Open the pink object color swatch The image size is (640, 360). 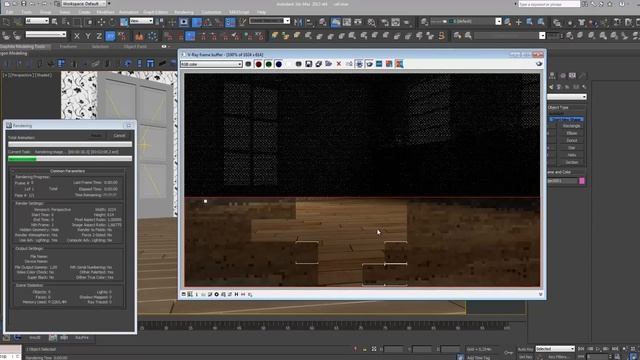coord(582,181)
